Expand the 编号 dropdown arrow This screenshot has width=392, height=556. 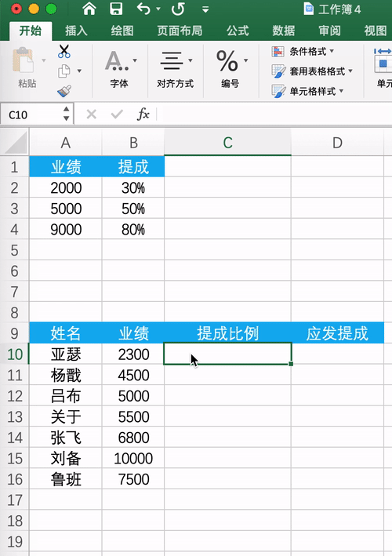246,60
